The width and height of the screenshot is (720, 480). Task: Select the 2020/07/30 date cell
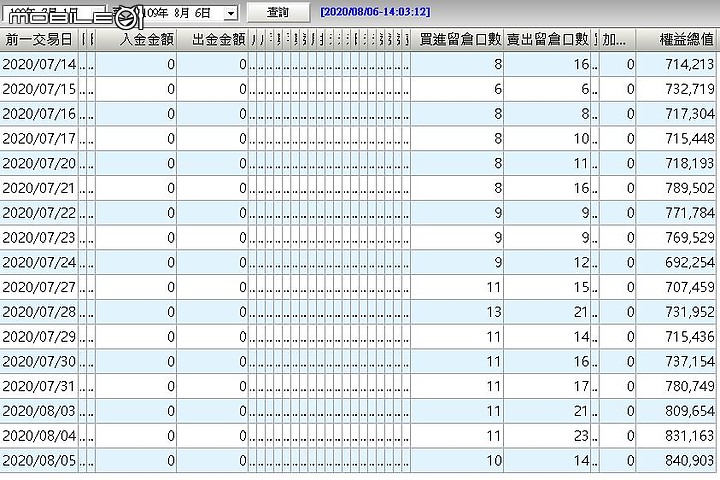[39, 362]
